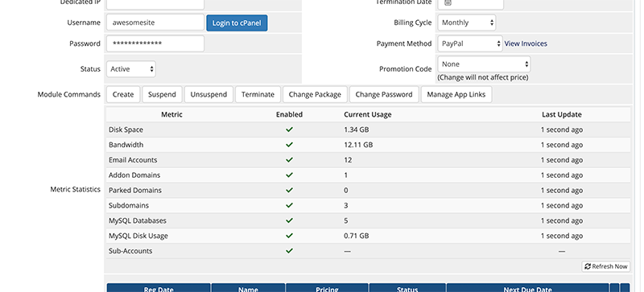Click the Pricing table header
Viewport: 644px width, 292px height.
327,288
